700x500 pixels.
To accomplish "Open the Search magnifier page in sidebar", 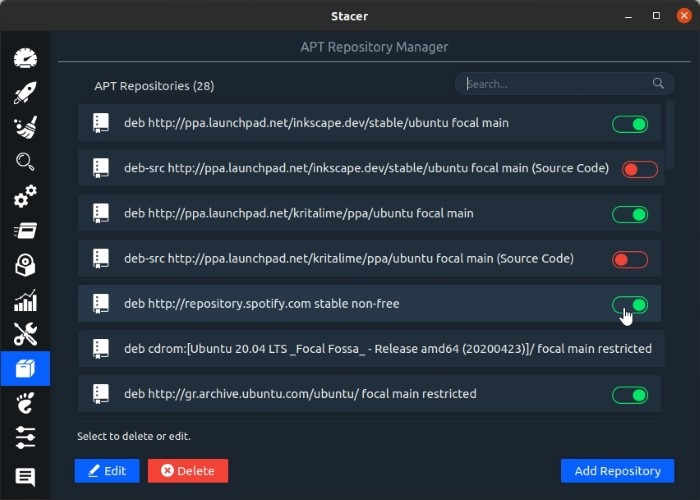I will [25, 162].
